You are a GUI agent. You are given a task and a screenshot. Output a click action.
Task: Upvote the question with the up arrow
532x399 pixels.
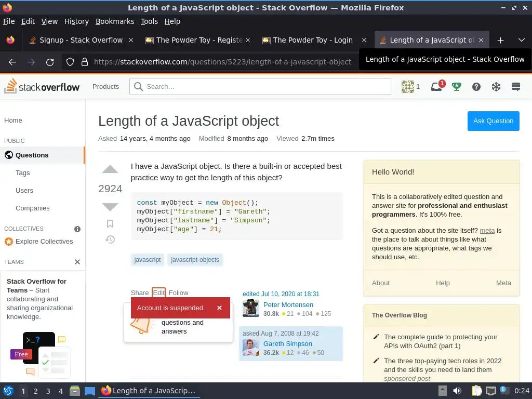[110, 169]
